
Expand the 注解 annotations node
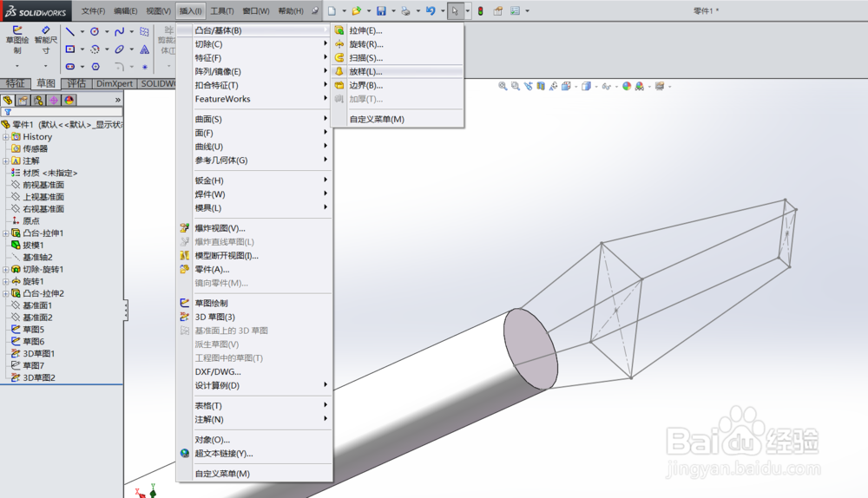click(5, 161)
